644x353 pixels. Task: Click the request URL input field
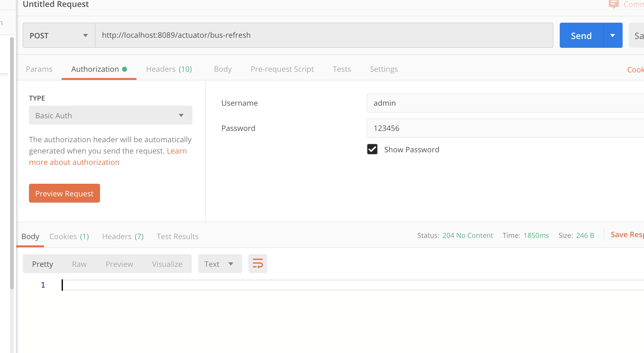point(324,35)
